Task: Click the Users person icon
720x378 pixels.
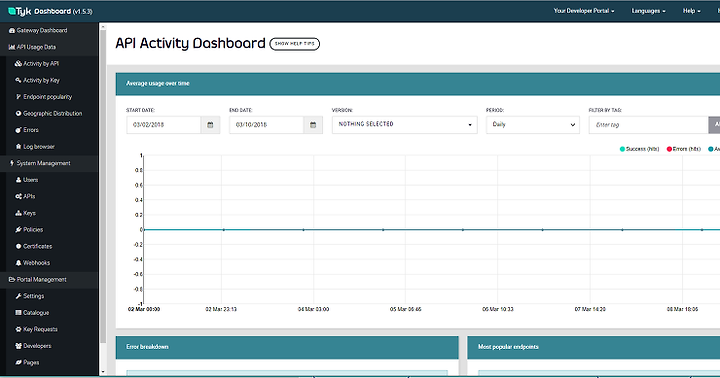Action: 18,180
